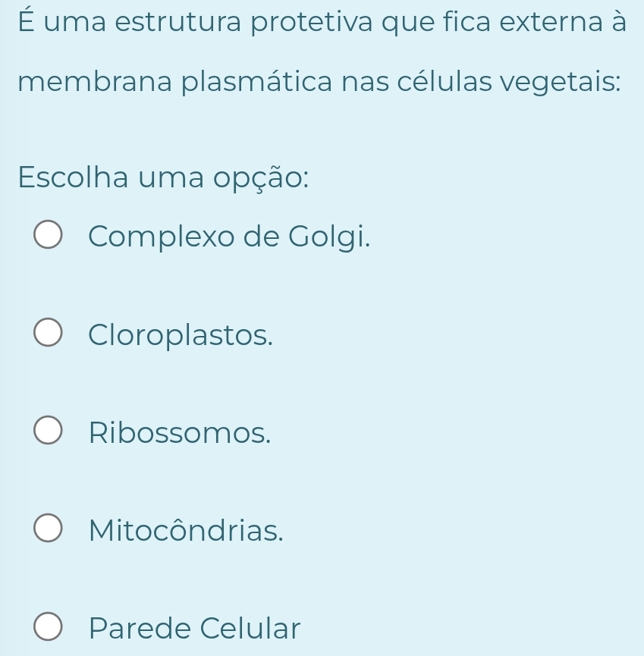Click the 'Parede Celular' answer label
The width and height of the screenshot is (644, 656).
coord(195,628)
